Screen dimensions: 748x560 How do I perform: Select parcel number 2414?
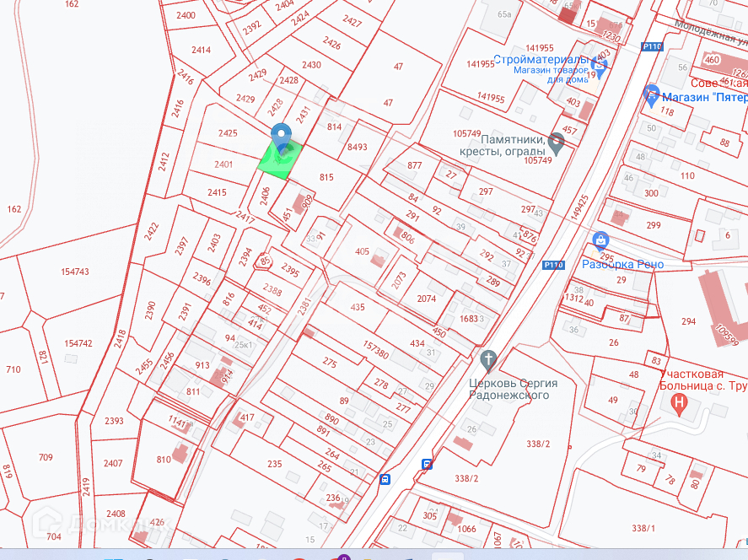[x=201, y=50]
